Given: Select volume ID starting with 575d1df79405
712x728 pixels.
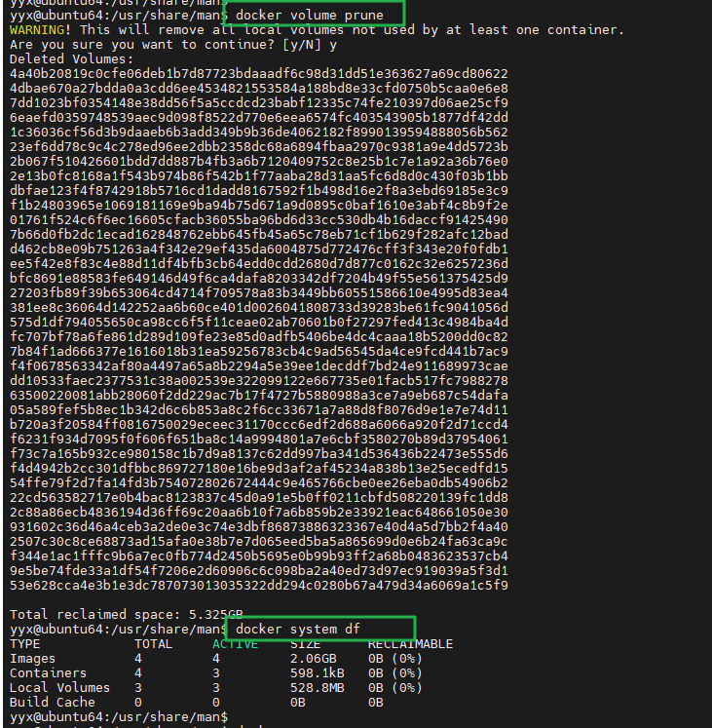Looking at the screenshot, I should point(259,323).
